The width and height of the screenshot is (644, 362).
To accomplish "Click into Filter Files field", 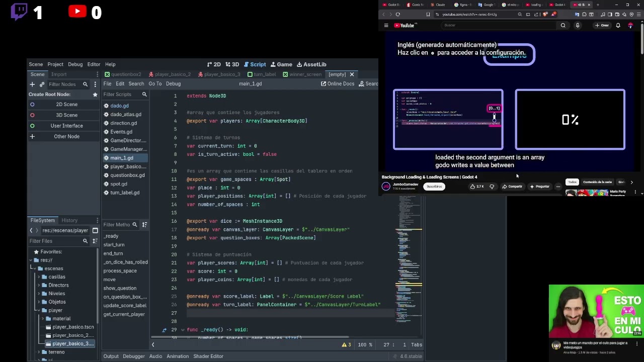I will click(58, 241).
